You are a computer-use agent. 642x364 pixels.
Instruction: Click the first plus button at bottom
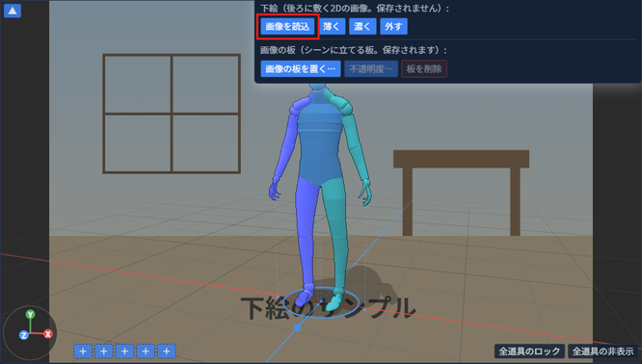(x=83, y=351)
